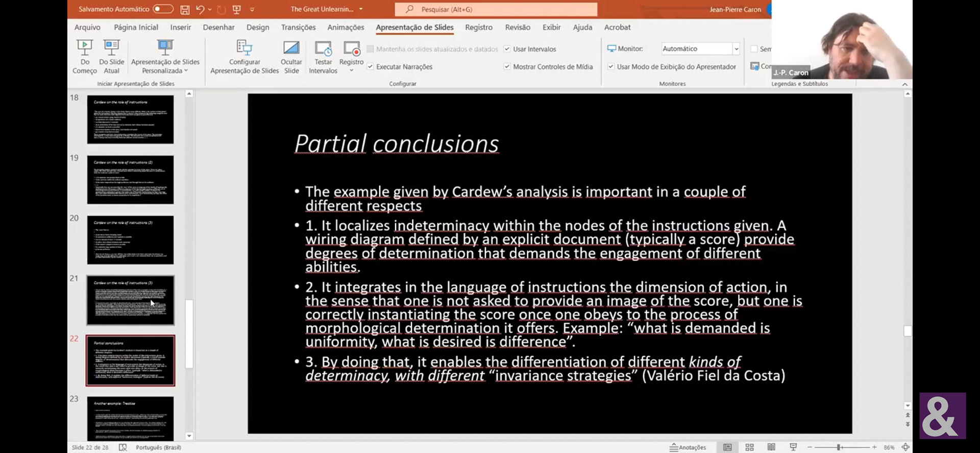Screen dimensions: 980x453
Task: Start slideshow Do Começo
Action: [85, 57]
